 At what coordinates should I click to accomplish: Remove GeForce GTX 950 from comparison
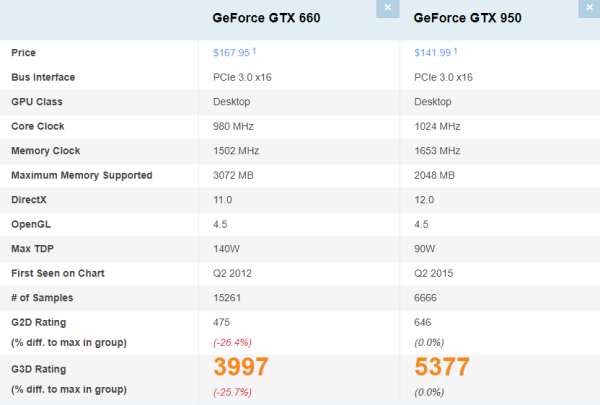pos(588,8)
